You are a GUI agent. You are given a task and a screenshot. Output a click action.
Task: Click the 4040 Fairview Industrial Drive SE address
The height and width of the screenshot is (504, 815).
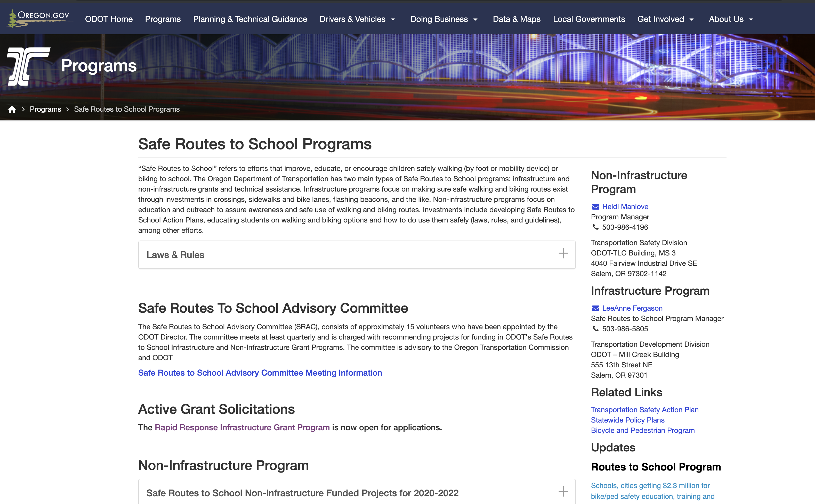click(644, 263)
